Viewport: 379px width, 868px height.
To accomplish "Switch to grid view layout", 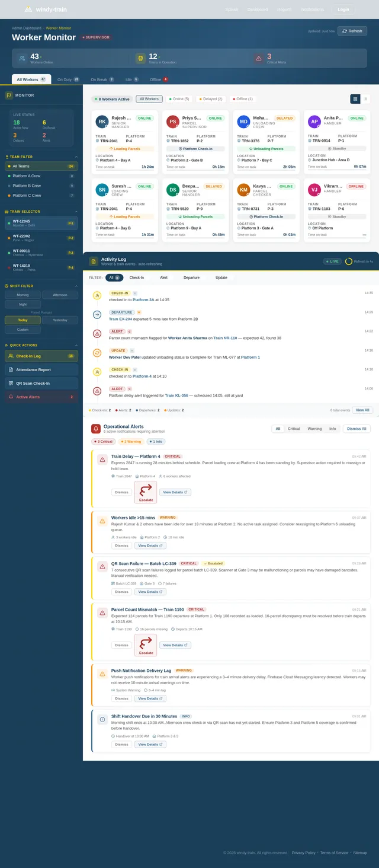I will (355, 99).
